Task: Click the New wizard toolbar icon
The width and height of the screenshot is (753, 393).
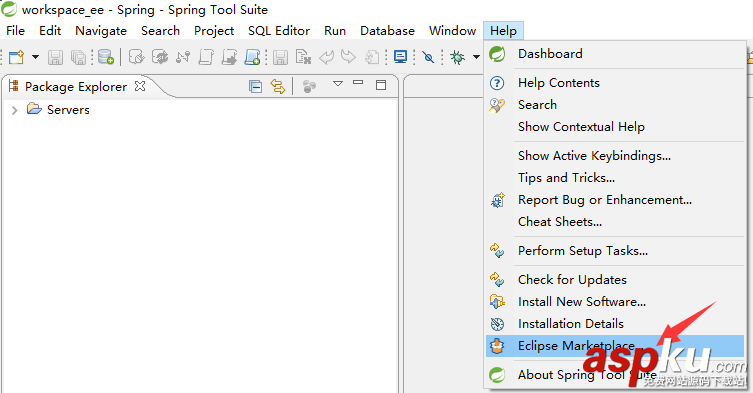Action: 16,57
